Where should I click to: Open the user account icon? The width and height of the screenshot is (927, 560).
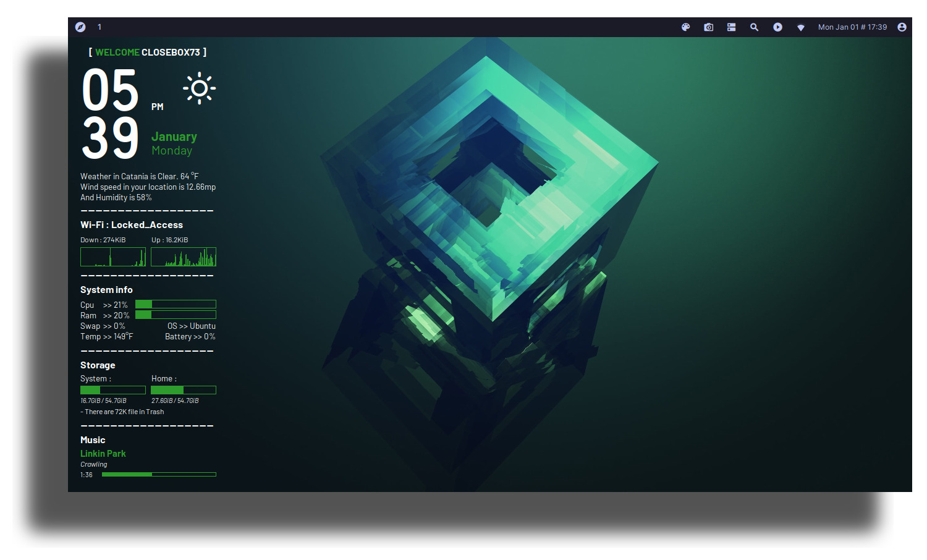coord(902,27)
